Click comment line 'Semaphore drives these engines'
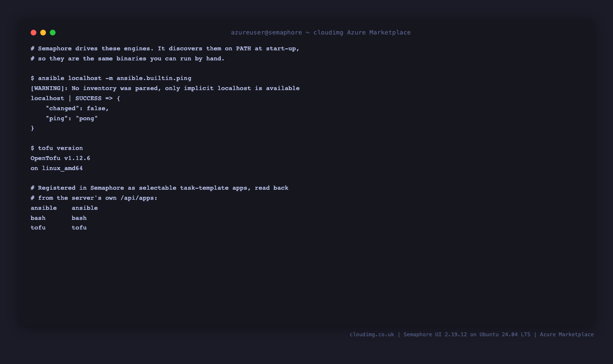The image size is (613, 364). coord(165,48)
